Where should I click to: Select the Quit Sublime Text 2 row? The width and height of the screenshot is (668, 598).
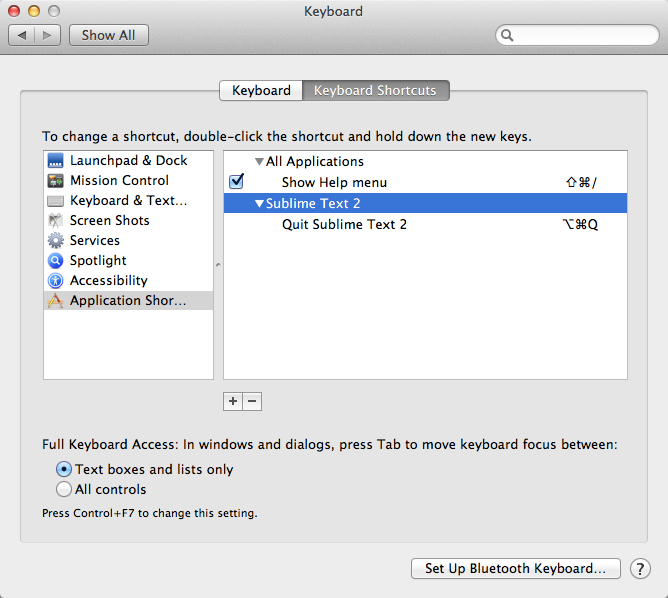click(x=425, y=224)
